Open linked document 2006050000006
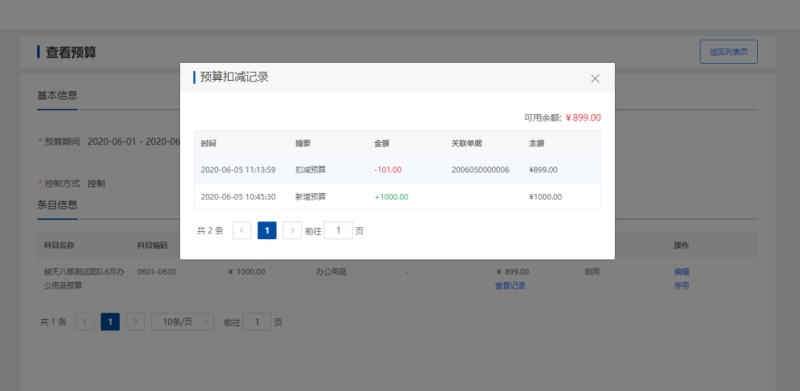The height and width of the screenshot is (391, 800). 480,170
